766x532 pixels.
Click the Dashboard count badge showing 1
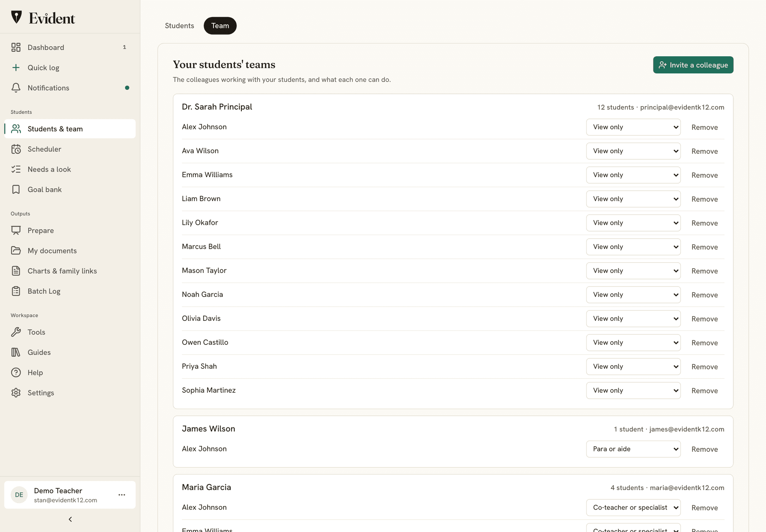click(x=124, y=47)
